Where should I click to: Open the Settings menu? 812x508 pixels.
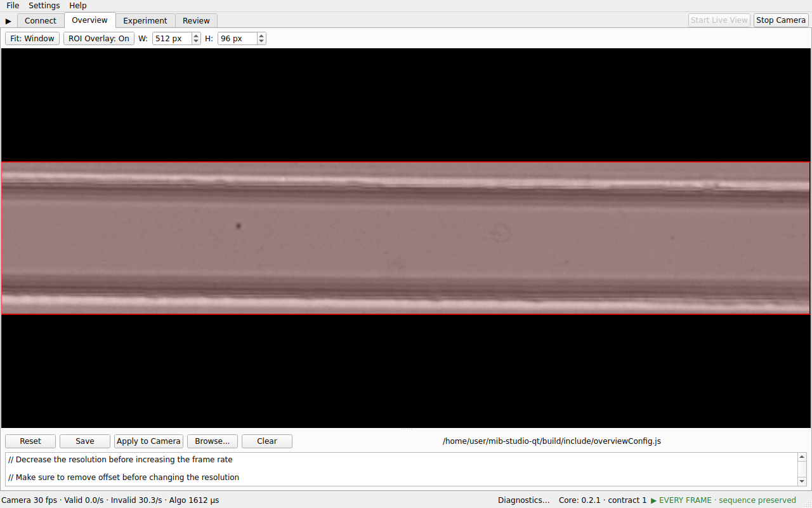click(x=44, y=6)
